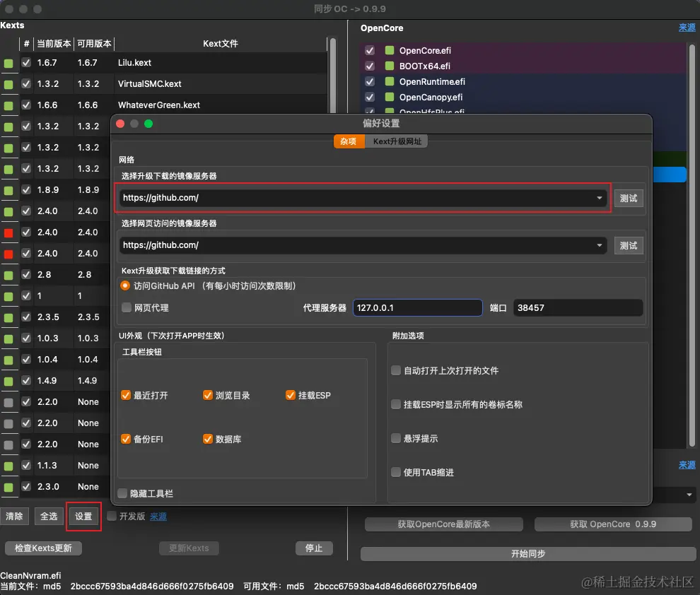Enable 自动打开上次打开的文件 option
The height and width of the screenshot is (595, 700).
[396, 370]
